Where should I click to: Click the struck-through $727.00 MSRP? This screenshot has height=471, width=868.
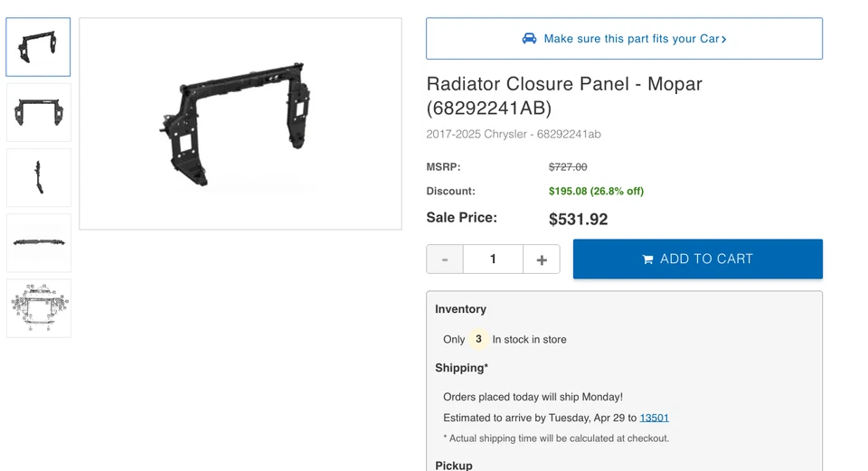point(568,167)
